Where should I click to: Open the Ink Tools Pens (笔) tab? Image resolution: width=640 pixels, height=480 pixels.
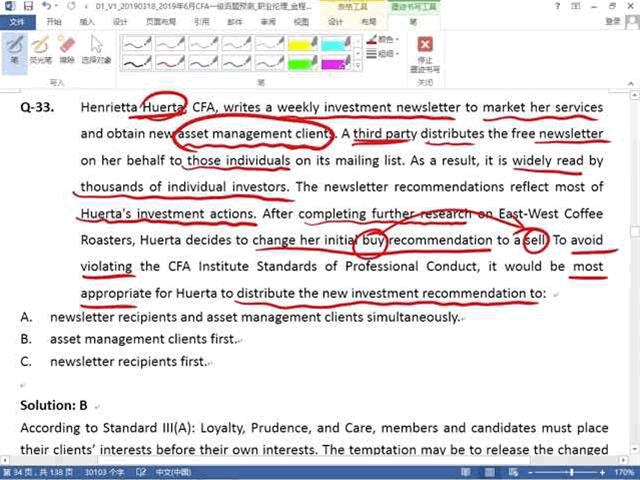point(413,22)
